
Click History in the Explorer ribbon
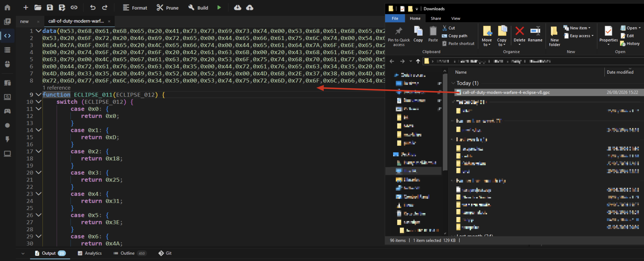(630, 43)
